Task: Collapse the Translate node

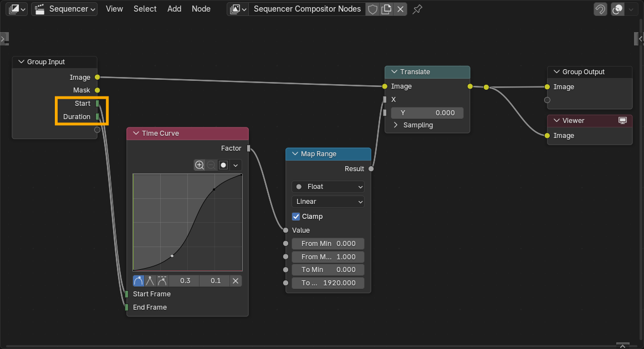Action: [x=394, y=72]
